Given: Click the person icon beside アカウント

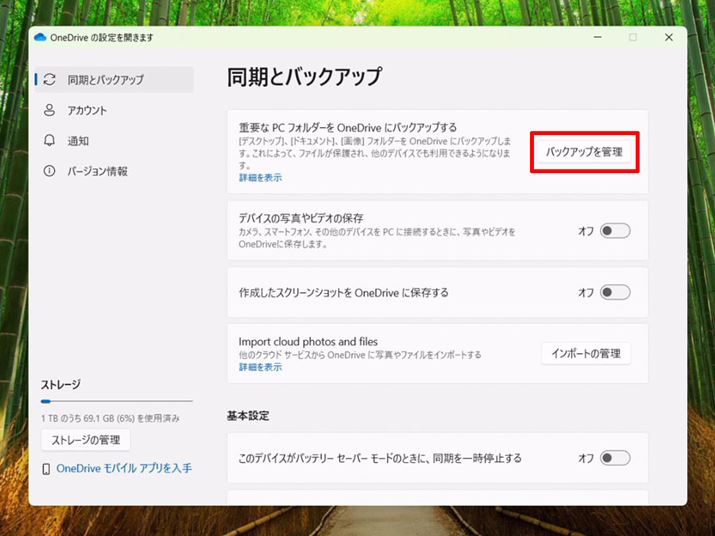Looking at the screenshot, I should point(49,110).
